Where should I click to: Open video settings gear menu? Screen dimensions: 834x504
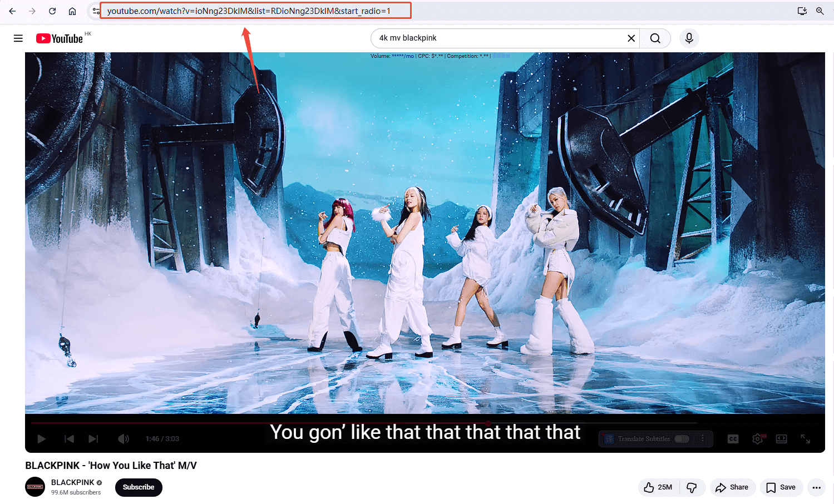pos(758,439)
